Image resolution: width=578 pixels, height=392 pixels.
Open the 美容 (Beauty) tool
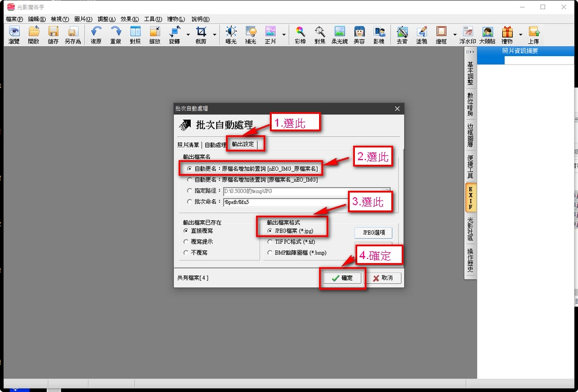click(359, 34)
